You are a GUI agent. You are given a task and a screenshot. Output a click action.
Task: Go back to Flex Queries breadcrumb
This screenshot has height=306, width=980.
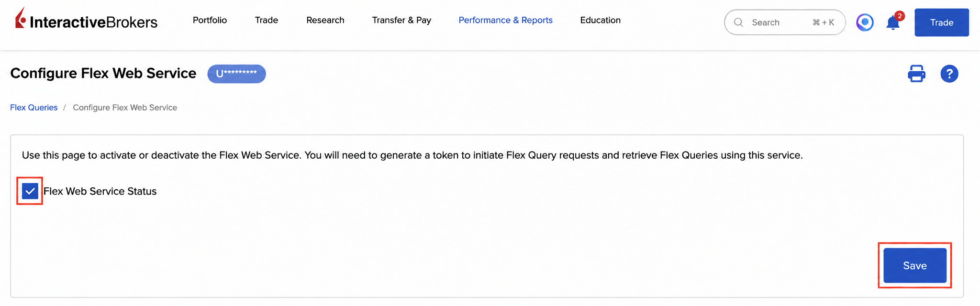[x=33, y=108]
